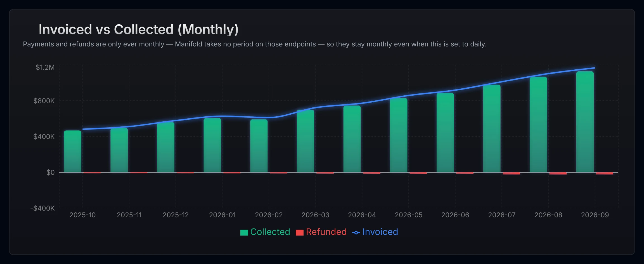Image resolution: width=644 pixels, height=264 pixels.
Task: Click the $1.2M y-axis label
Action: point(45,67)
